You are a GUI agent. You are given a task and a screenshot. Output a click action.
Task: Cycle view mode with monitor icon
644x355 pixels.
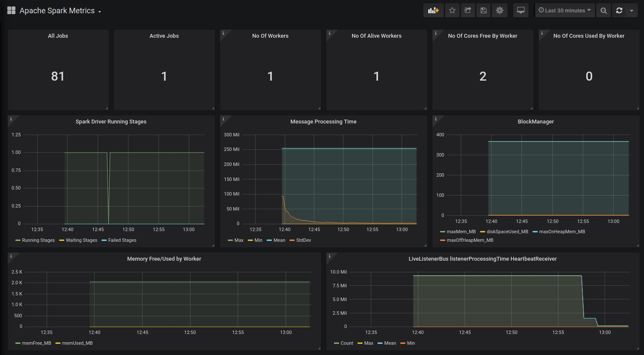(521, 10)
